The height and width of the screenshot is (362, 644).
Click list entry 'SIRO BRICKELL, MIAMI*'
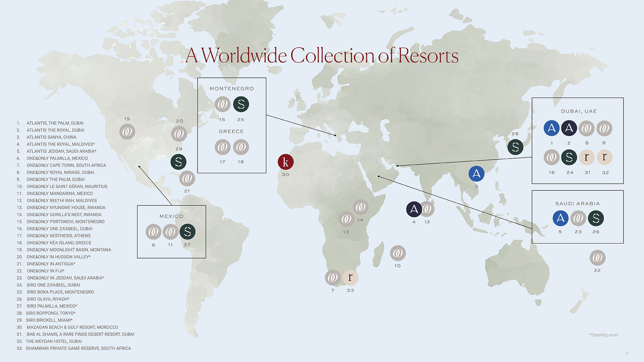click(x=49, y=320)
